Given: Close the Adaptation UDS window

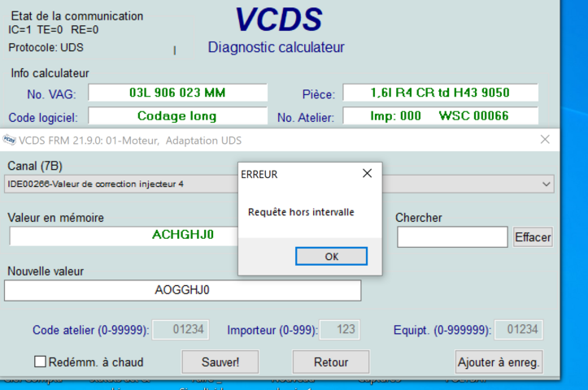Looking at the screenshot, I should (x=545, y=140).
